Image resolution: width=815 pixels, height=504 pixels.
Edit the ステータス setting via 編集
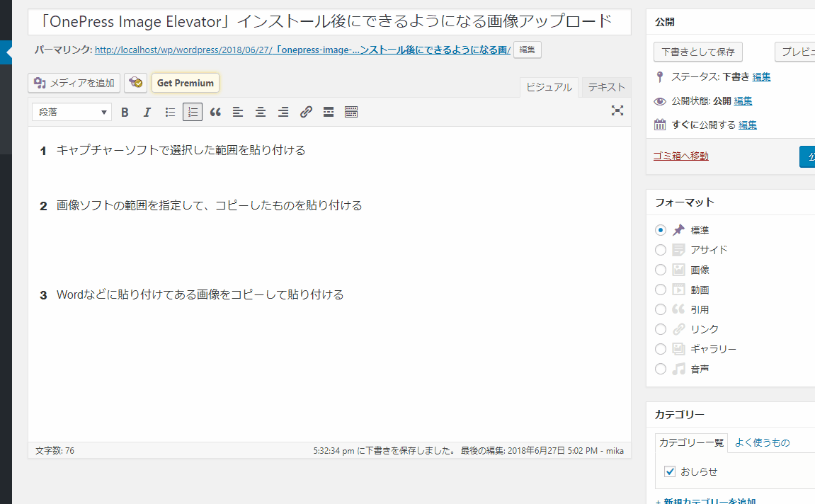coord(761,76)
